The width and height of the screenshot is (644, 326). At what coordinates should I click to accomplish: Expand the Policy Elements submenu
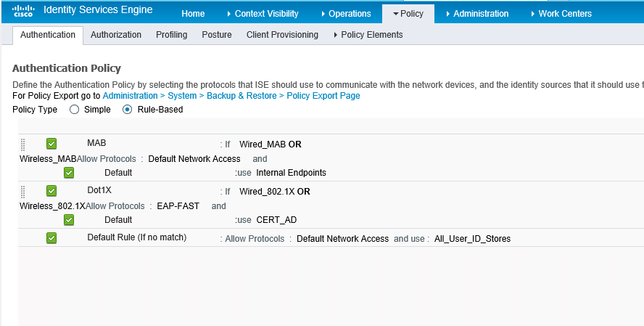[x=368, y=35]
